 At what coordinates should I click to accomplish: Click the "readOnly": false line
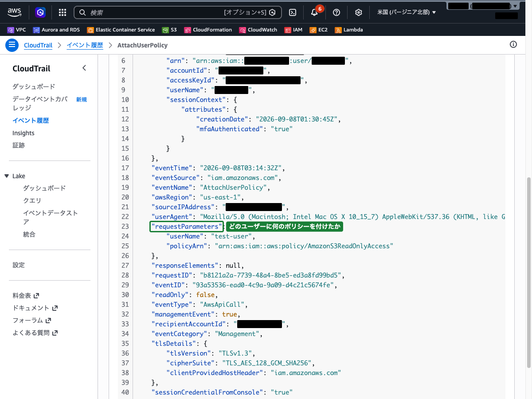[185, 295]
